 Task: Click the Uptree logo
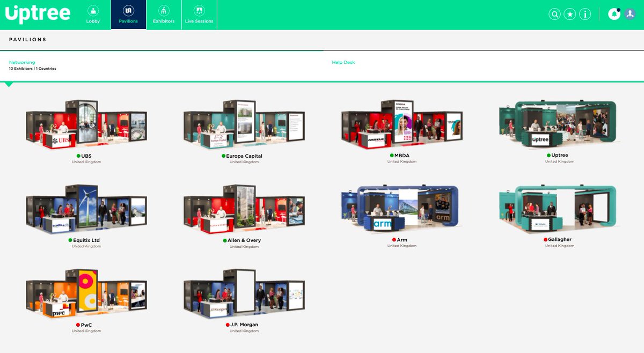pos(38,14)
